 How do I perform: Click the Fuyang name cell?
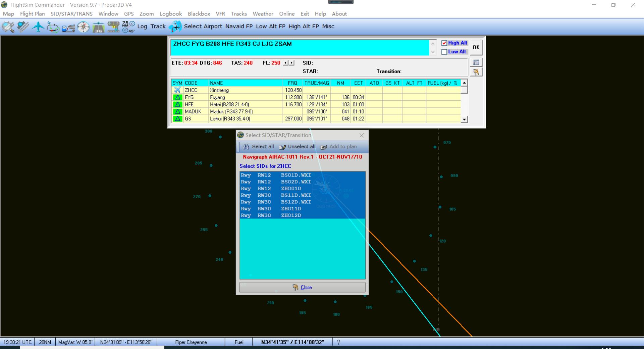246,97
